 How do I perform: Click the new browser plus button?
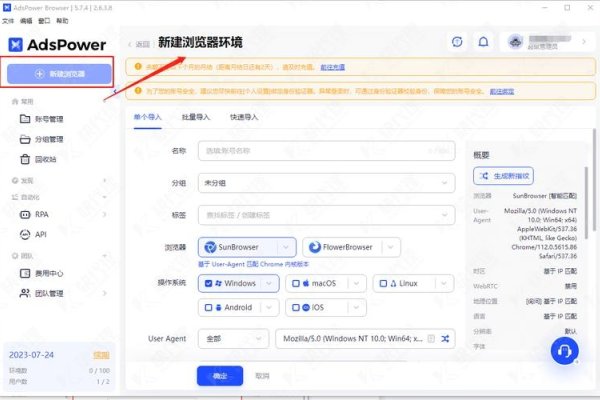(59, 74)
